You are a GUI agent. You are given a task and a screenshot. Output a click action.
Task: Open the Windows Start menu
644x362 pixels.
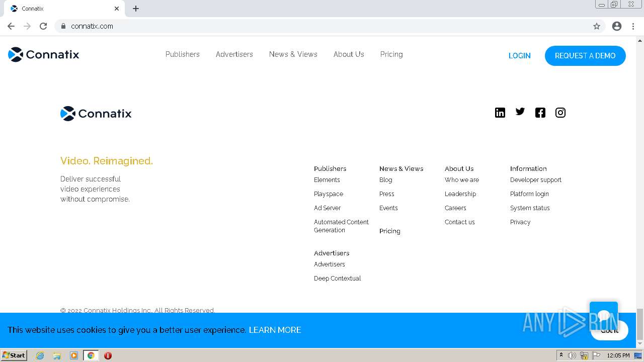[x=14, y=355]
